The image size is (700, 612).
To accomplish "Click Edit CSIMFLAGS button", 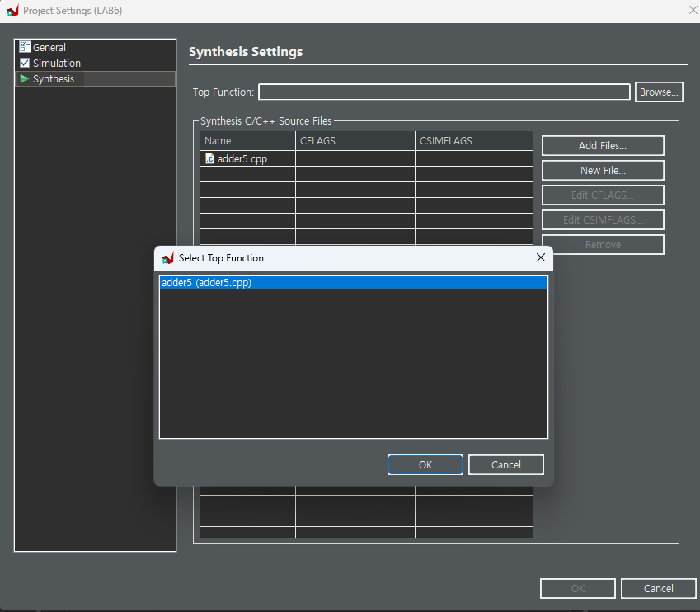I will point(603,219).
